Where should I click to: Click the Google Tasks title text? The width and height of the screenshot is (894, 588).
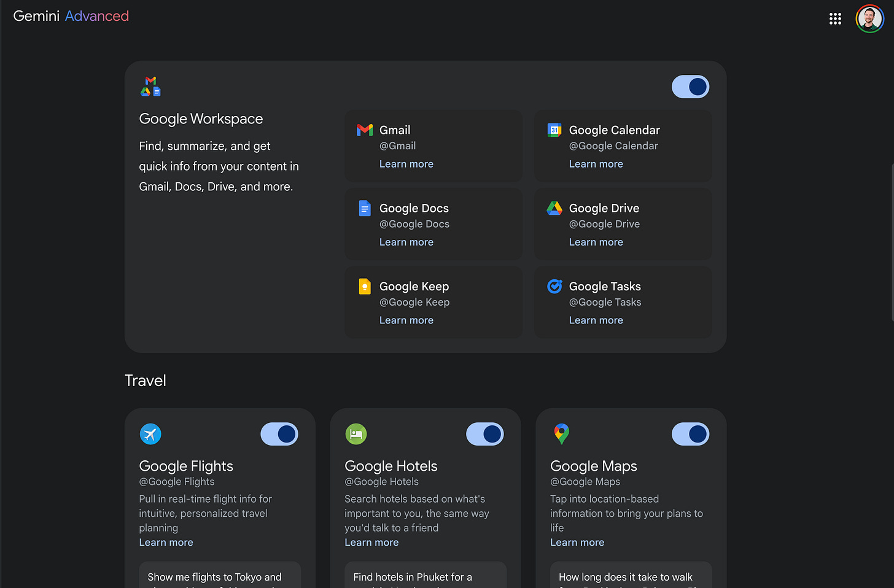coord(605,286)
